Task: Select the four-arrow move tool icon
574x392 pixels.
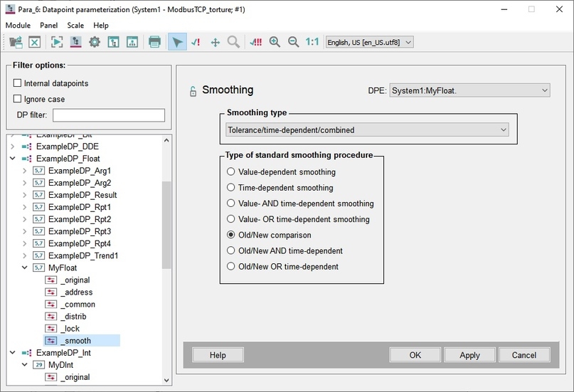Action: (x=216, y=43)
